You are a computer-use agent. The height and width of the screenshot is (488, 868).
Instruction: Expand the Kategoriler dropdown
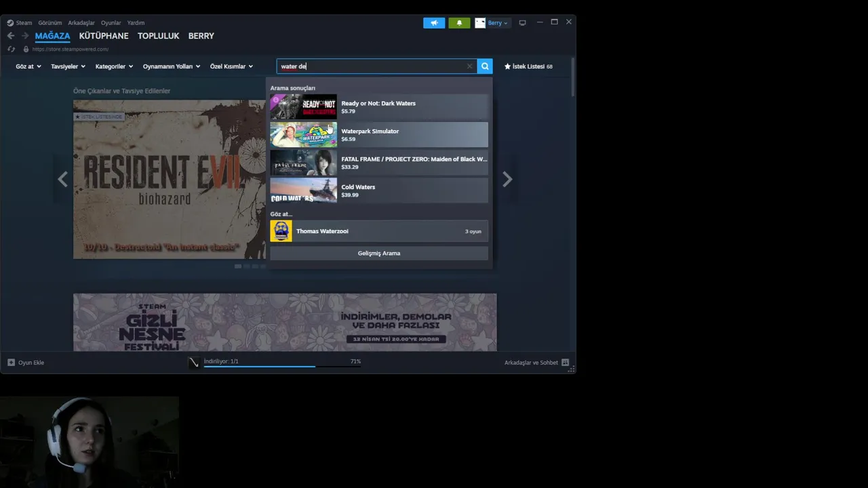114,66
